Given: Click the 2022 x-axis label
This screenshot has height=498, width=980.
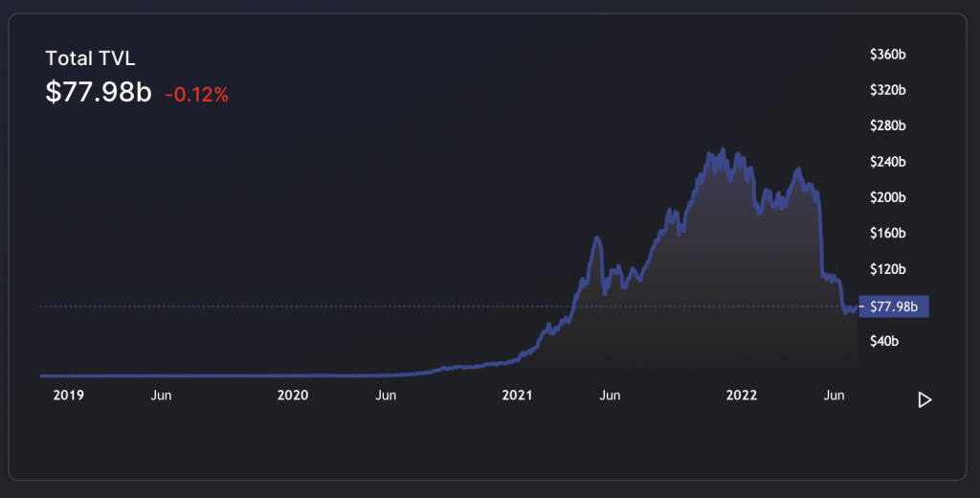Looking at the screenshot, I should (742, 396).
